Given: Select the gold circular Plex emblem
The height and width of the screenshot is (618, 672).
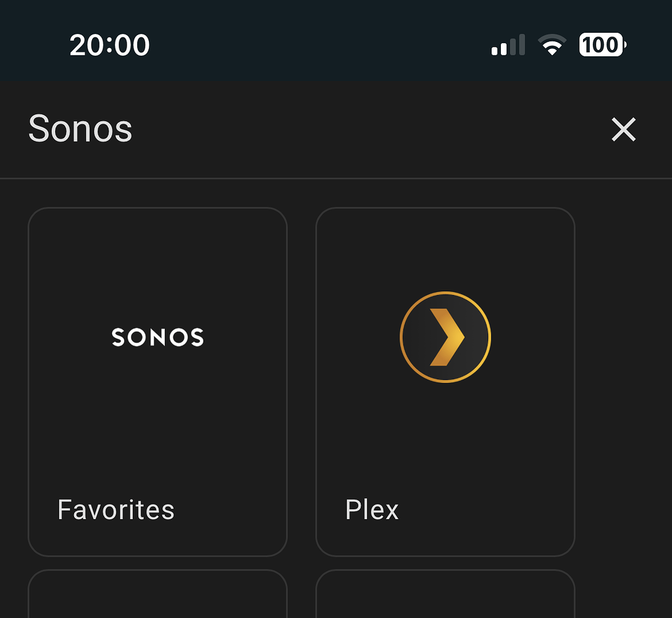Looking at the screenshot, I should (445, 336).
